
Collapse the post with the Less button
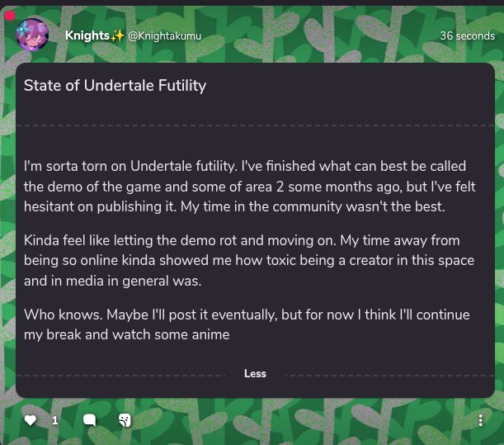click(255, 374)
